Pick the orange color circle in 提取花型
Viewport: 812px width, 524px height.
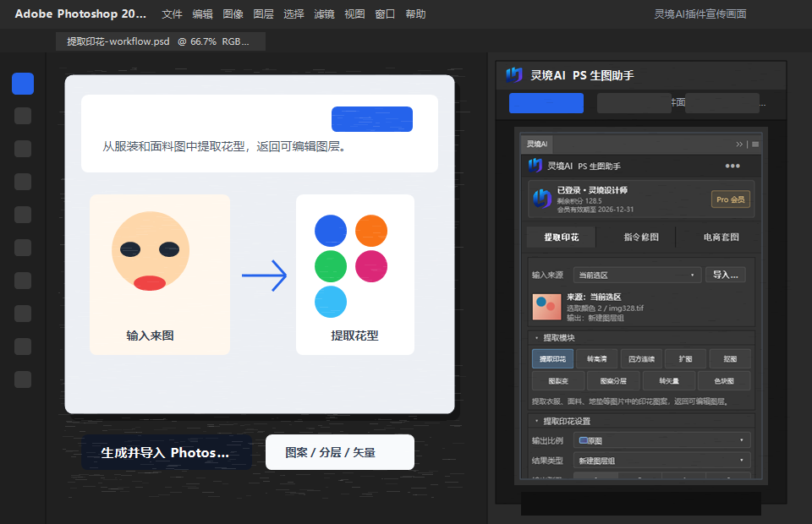tap(371, 231)
